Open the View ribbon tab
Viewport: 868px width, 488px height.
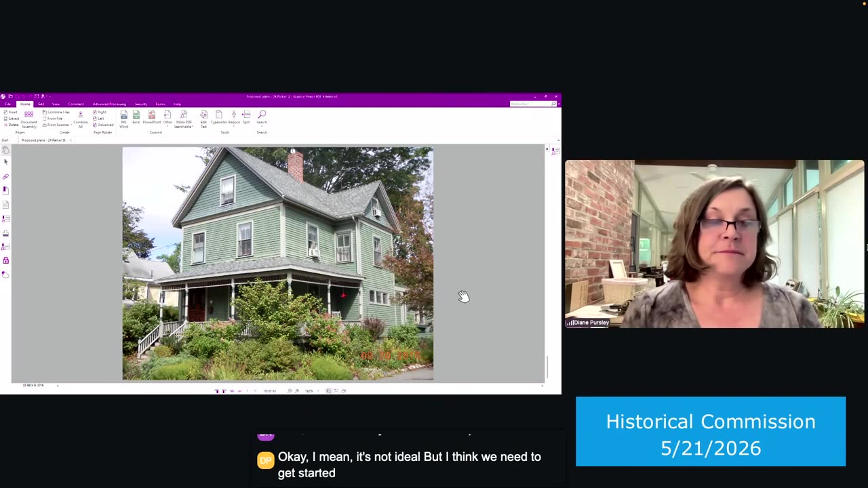56,104
